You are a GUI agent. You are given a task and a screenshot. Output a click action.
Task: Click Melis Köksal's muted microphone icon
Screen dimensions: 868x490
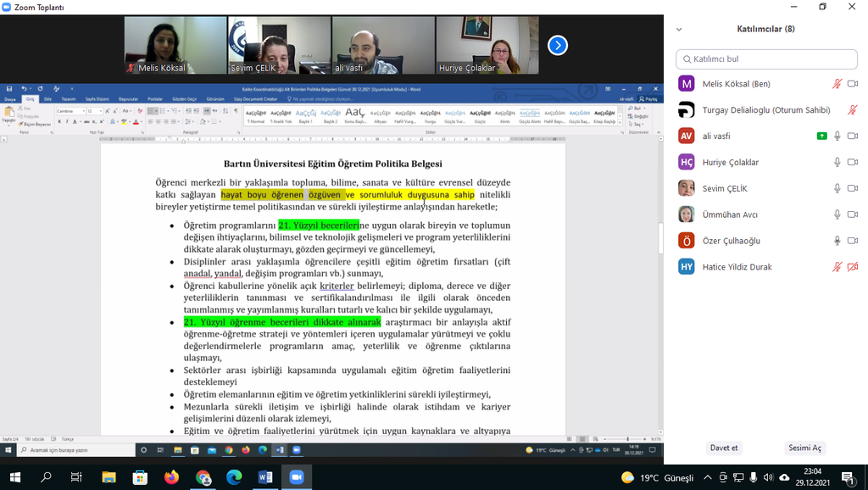pyautogui.click(x=837, y=83)
